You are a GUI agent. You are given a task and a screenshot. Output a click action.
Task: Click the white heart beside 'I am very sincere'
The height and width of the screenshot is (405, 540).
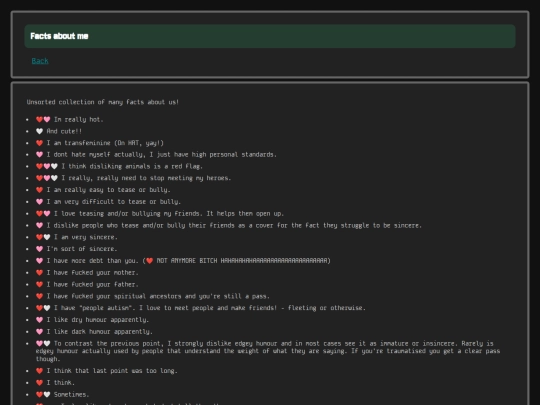pos(47,237)
